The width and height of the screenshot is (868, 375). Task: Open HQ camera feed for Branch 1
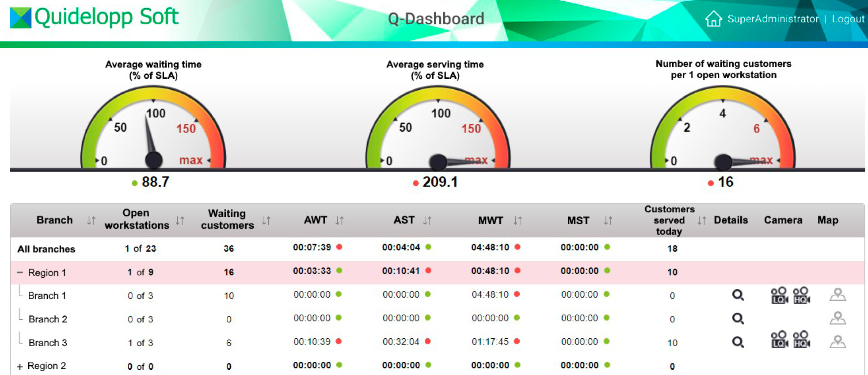[x=801, y=295]
